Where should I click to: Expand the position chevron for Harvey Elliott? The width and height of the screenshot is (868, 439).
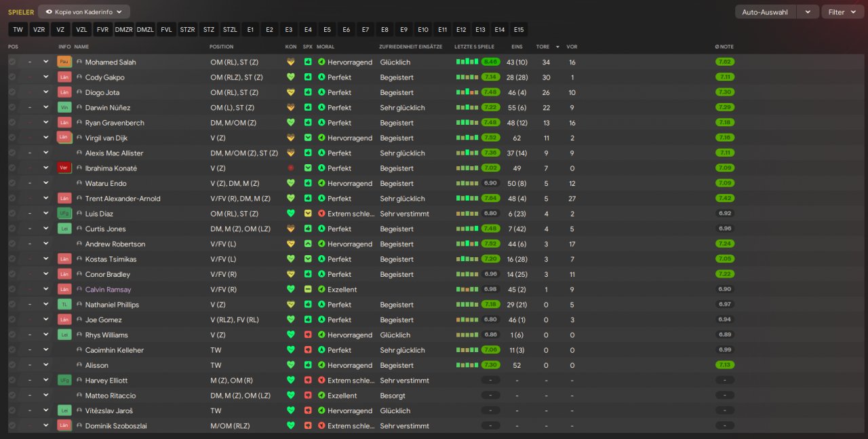[x=46, y=381]
